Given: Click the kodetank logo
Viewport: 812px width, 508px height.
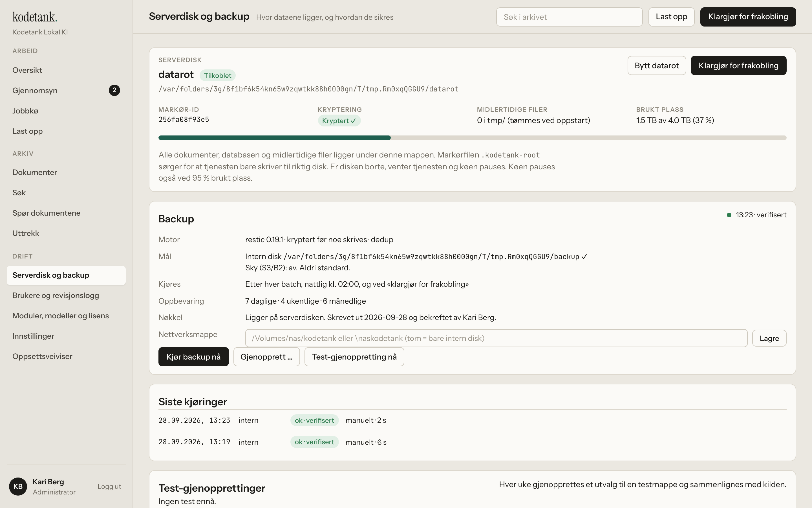Looking at the screenshot, I should 35,17.
